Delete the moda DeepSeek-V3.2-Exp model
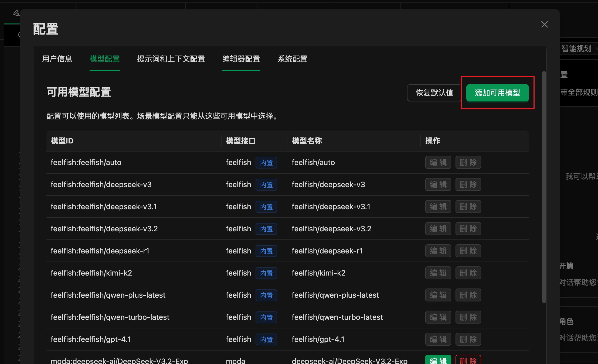The height and width of the screenshot is (364, 598). pos(468,360)
